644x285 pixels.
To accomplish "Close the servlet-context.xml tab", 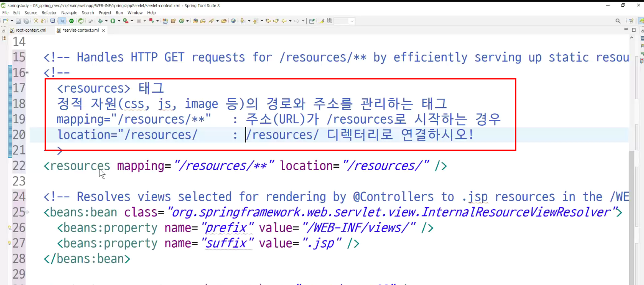I will tap(104, 30).
